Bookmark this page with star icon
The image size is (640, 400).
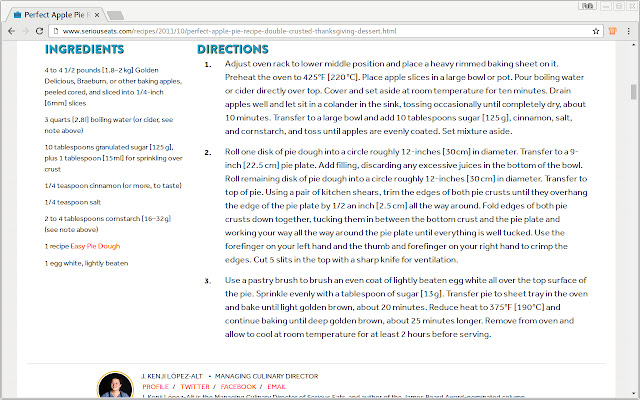(x=596, y=31)
